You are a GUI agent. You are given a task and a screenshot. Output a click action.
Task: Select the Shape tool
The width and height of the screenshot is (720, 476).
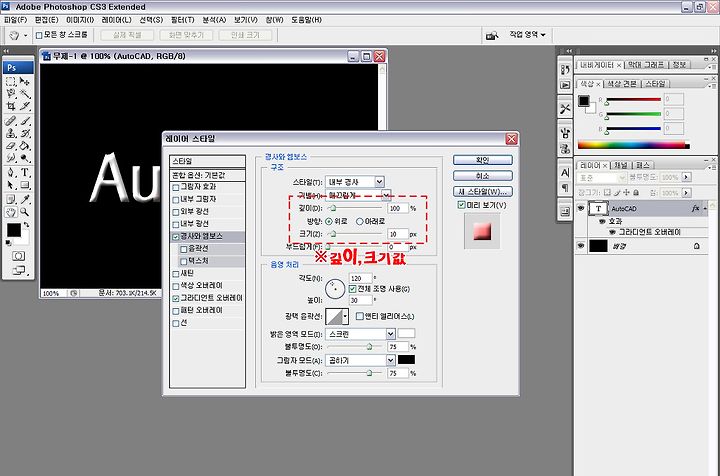coord(25,185)
